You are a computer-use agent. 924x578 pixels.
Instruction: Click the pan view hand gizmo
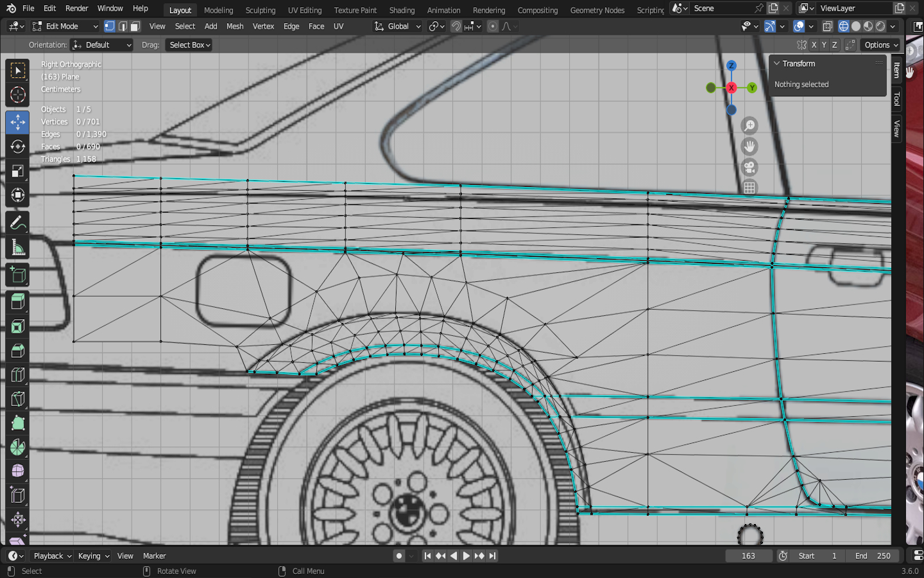(749, 146)
